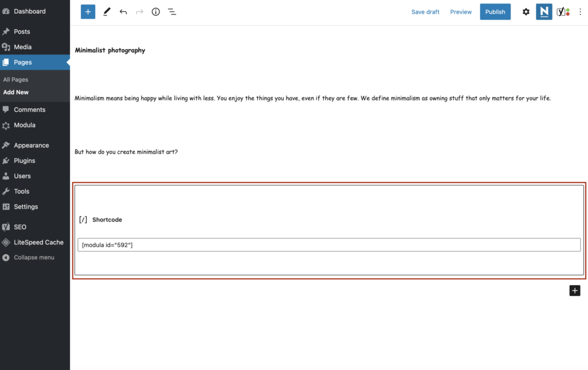
Task: Click the 'Minimalist photography' page title
Action: coord(110,50)
